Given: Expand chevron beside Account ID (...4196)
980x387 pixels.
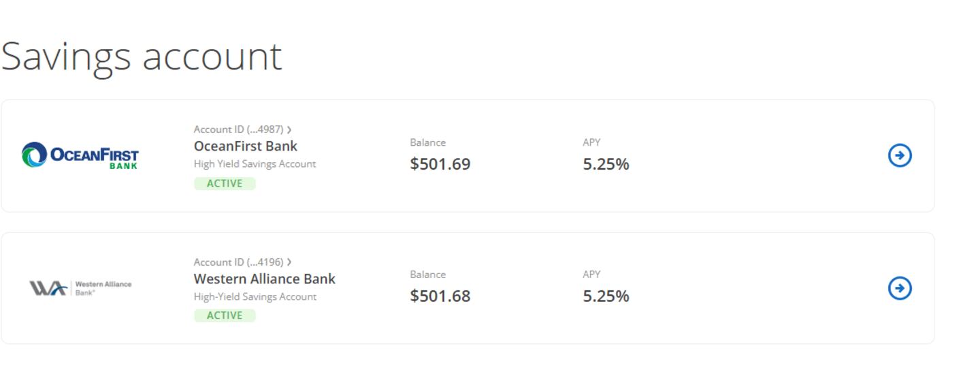Looking at the screenshot, I should tap(289, 262).
